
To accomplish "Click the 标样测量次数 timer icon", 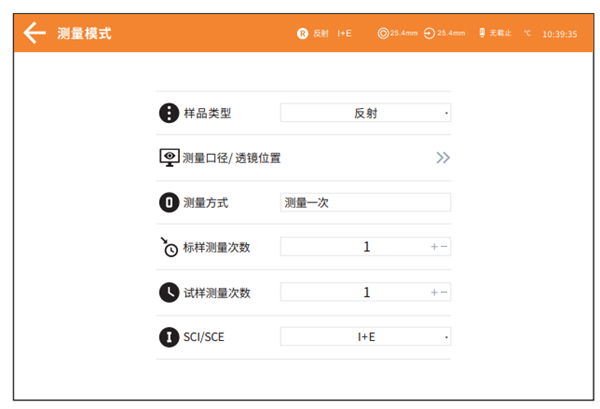I will point(169,247).
